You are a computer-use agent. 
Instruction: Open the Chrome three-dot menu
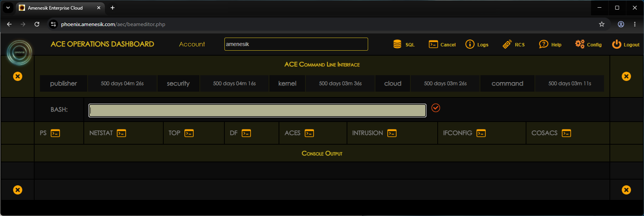635,24
